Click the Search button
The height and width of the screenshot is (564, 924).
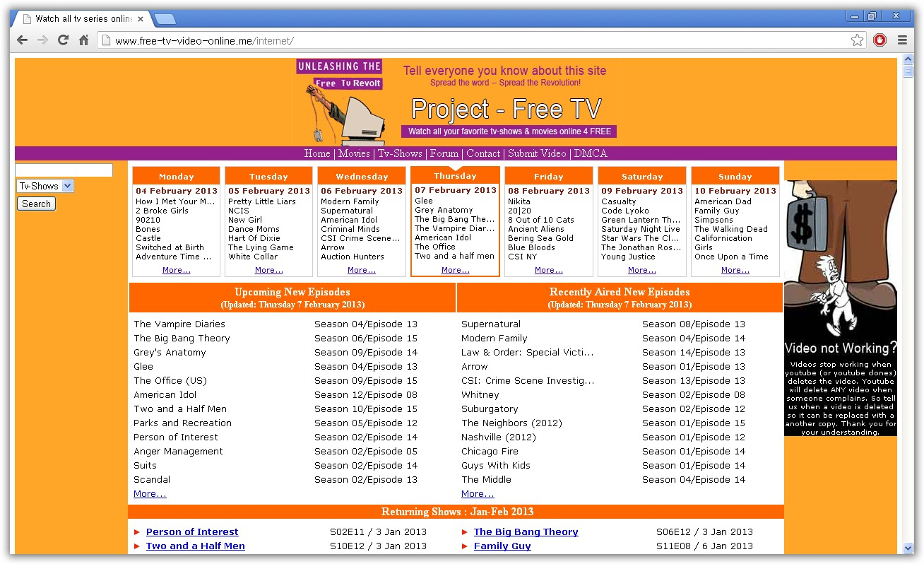(36, 204)
